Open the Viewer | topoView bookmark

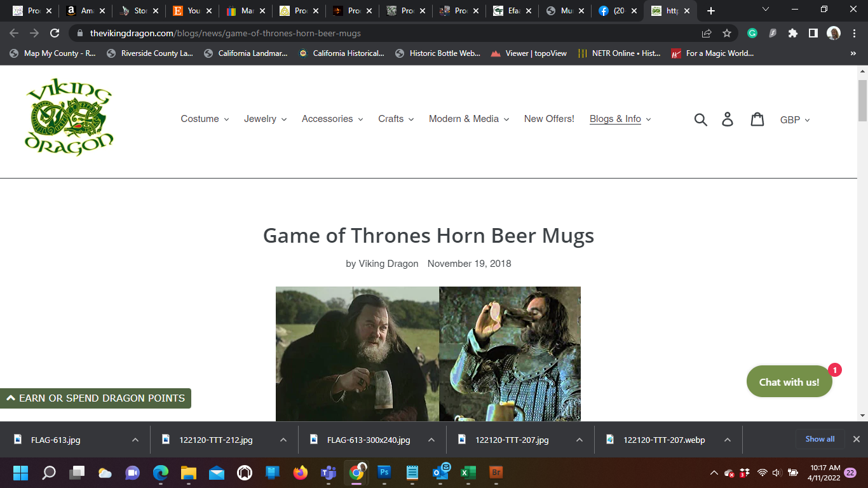[529, 53]
